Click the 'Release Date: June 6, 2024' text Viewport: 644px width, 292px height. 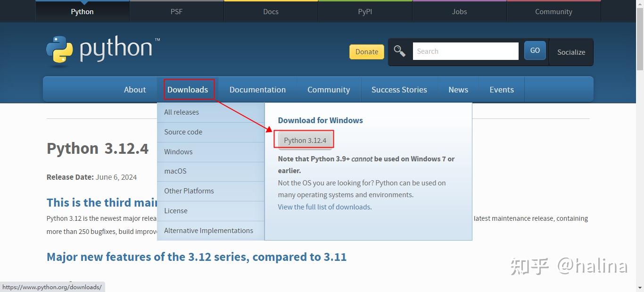pyautogui.click(x=91, y=177)
